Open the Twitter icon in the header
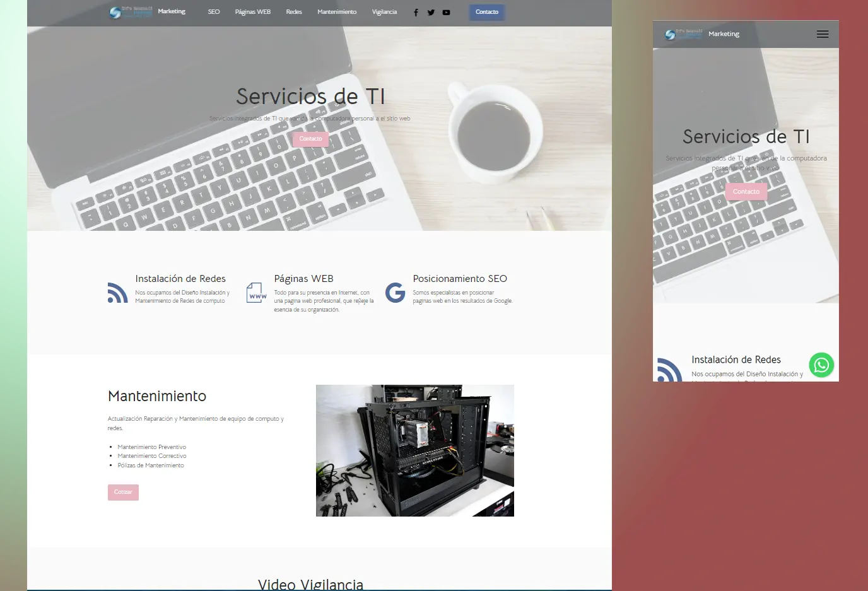Viewport: 868px width, 591px height. click(431, 12)
